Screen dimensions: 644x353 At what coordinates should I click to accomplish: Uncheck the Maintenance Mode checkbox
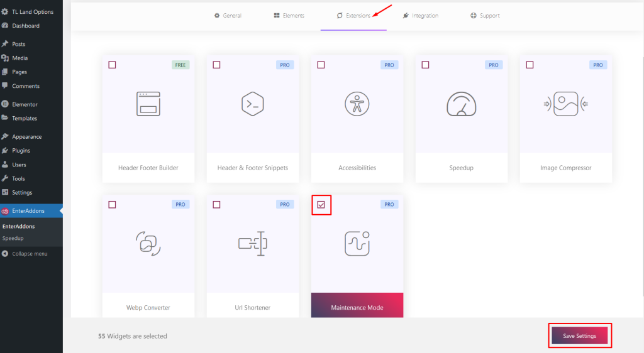click(321, 205)
